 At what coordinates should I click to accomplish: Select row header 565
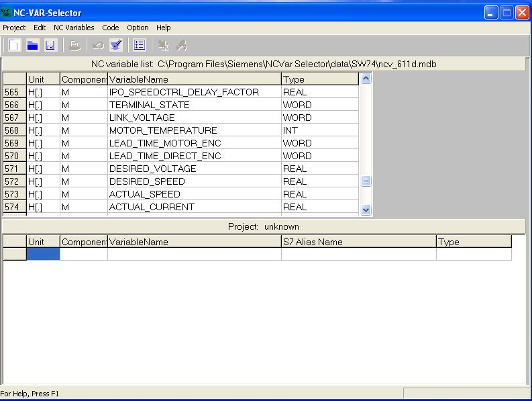(15, 92)
